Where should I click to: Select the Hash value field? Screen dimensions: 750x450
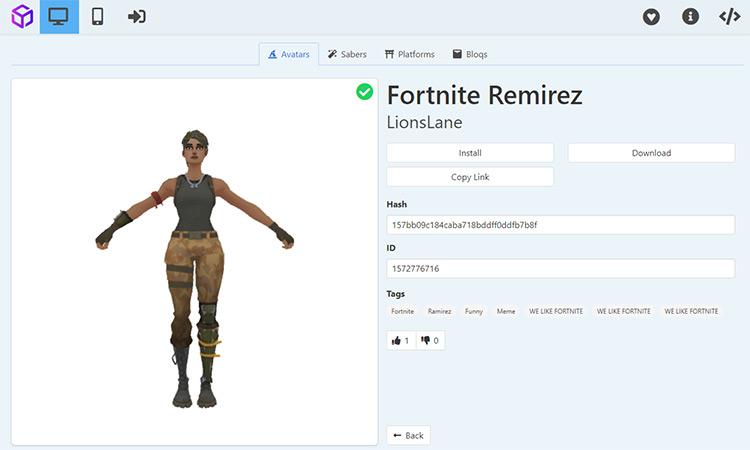pyautogui.click(x=561, y=225)
